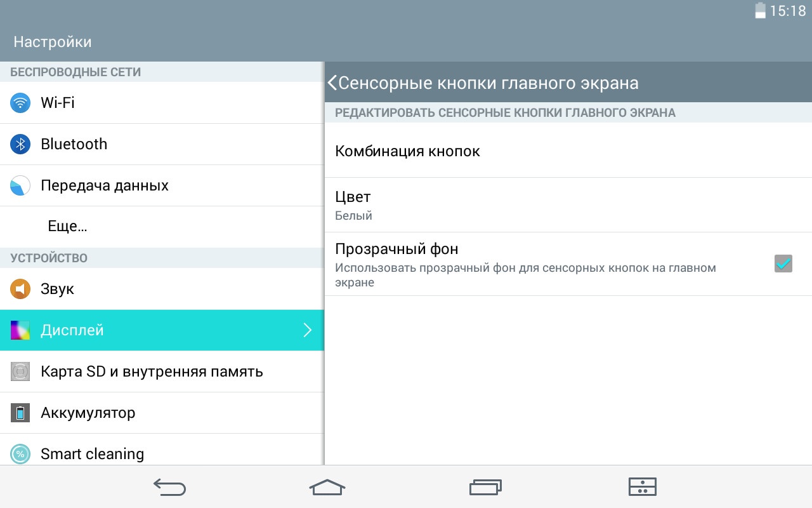Click the arrow on Дисплей row
812x508 pixels.
(308, 330)
